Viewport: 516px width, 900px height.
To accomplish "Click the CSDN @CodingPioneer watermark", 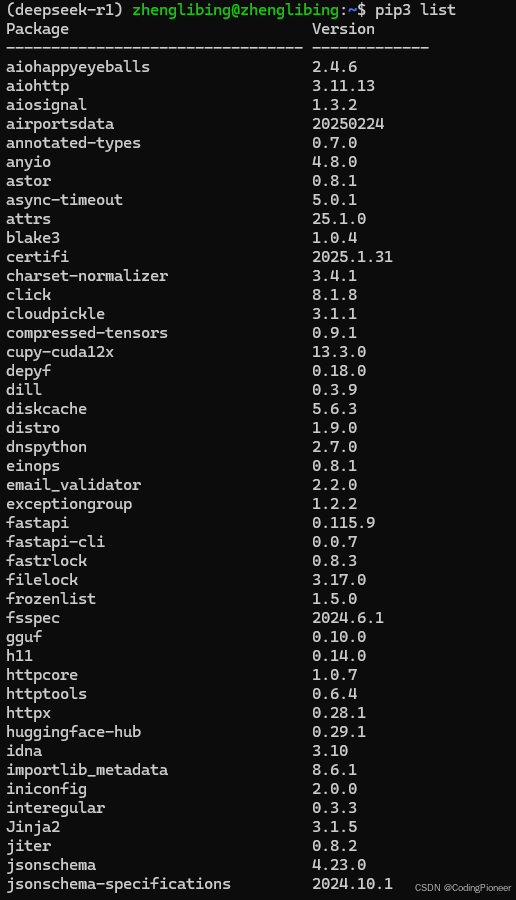I will click(463, 887).
